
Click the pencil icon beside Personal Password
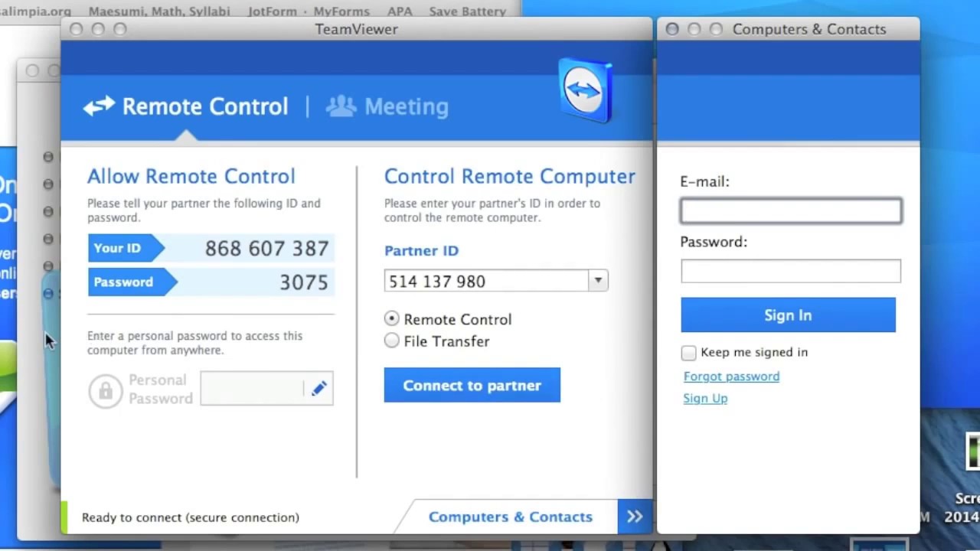point(318,389)
